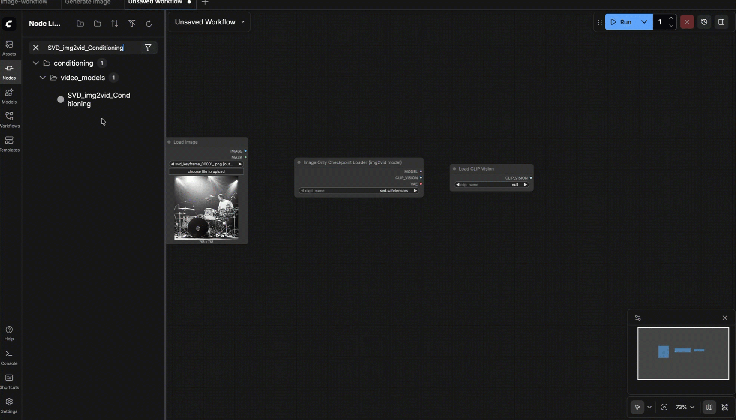Open the Models sidebar panel
Image resolution: width=736 pixels, height=420 pixels.
click(9, 94)
